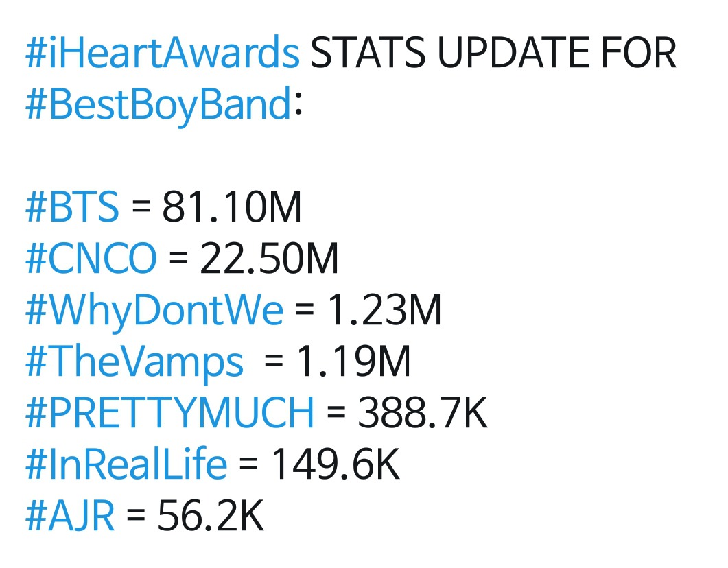728x568 pixels.
Task: Click the 81.10M value for BTS
Action: tap(232, 208)
